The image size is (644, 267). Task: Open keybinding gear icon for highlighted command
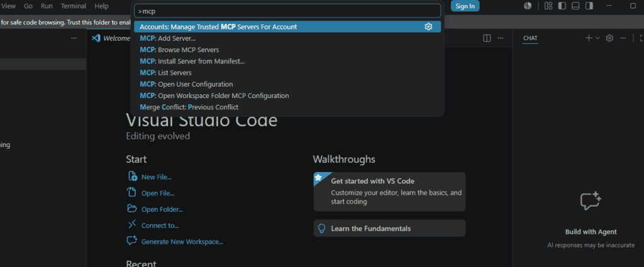(428, 26)
